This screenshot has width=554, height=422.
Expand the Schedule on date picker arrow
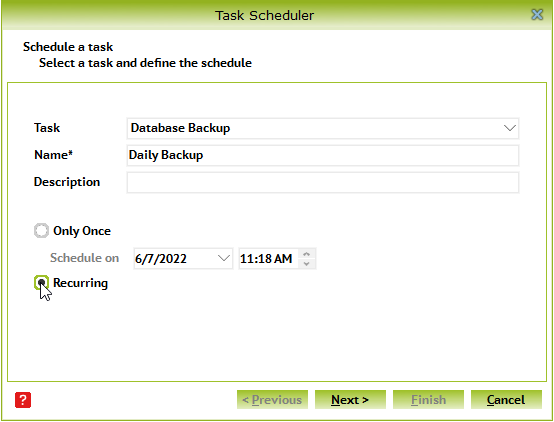point(224,258)
